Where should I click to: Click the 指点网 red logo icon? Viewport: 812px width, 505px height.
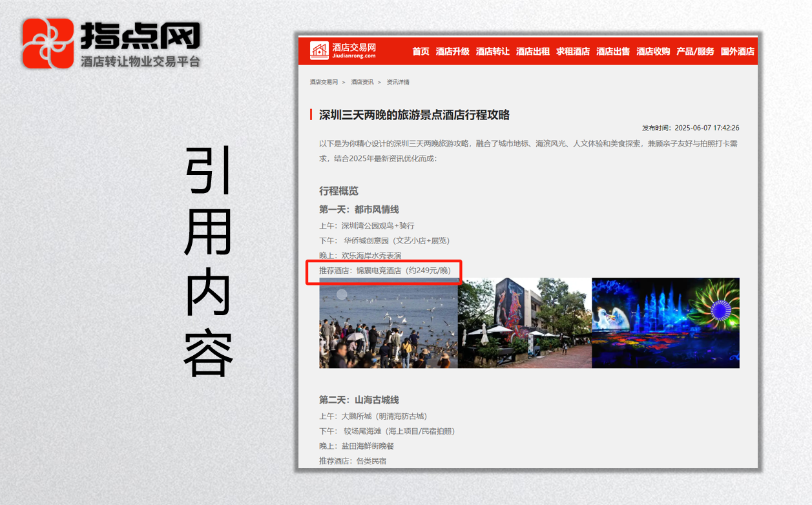point(48,43)
